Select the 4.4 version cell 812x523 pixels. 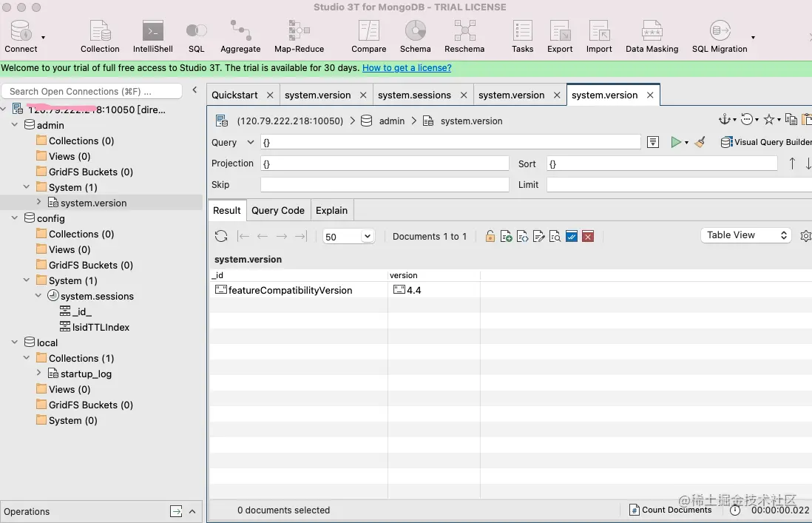[434, 290]
